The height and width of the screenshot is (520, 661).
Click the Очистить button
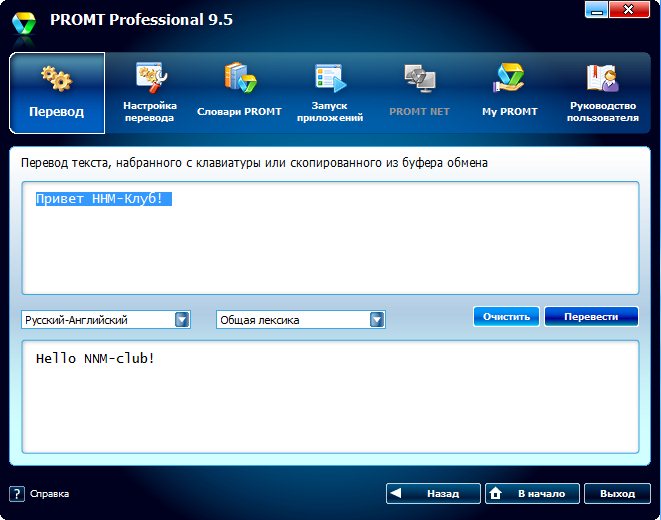(x=506, y=316)
